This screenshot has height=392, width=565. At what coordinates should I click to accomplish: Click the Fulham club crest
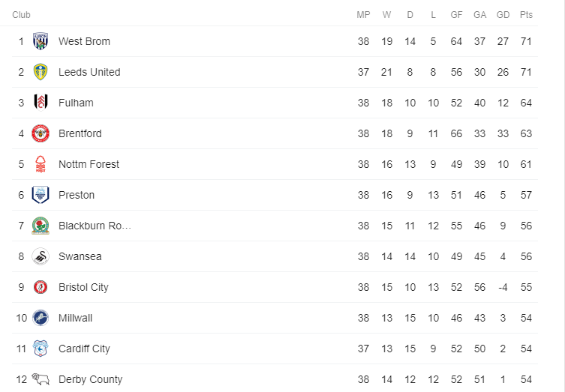tap(41, 103)
